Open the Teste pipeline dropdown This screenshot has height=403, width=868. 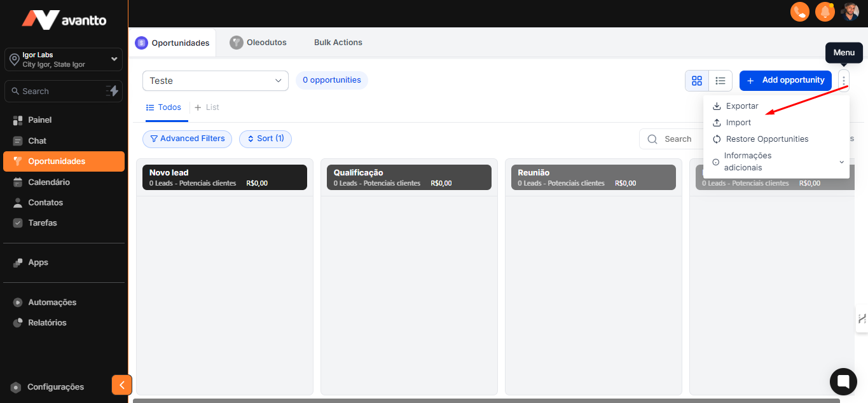coord(215,81)
